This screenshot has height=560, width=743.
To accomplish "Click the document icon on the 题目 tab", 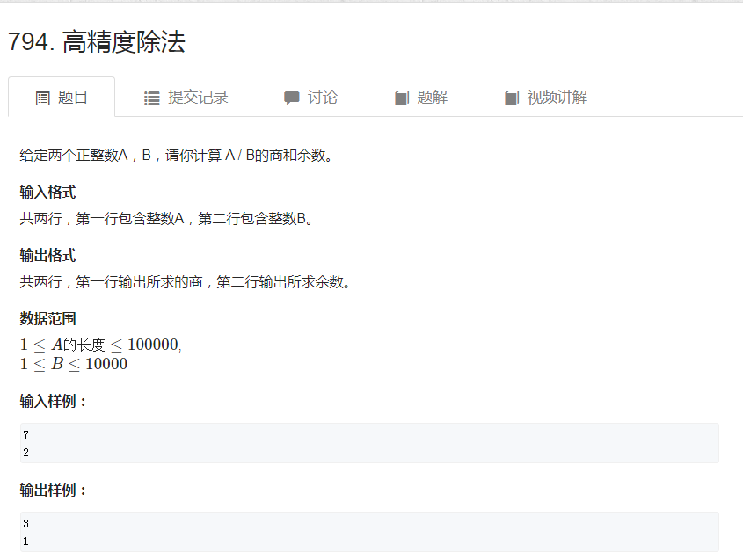I will (x=42, y=98).
